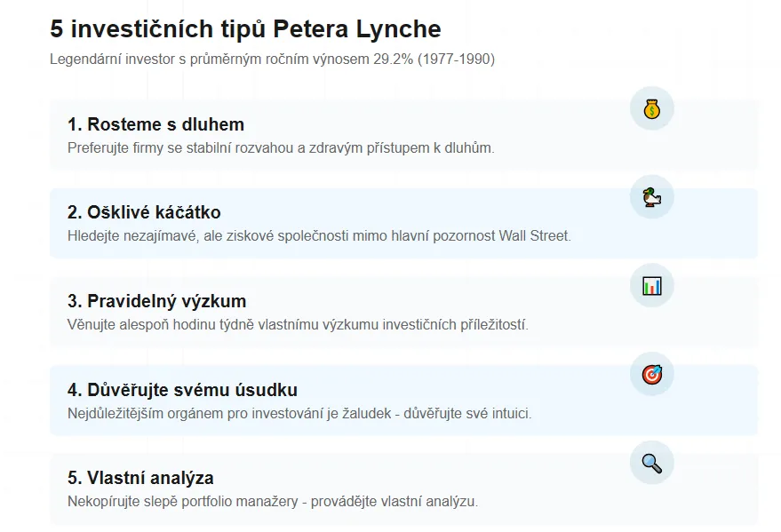This screenshot has width=781, height=532.
Task: Click the duck icon beside Ošklivé káčátko
Action: 652,196
